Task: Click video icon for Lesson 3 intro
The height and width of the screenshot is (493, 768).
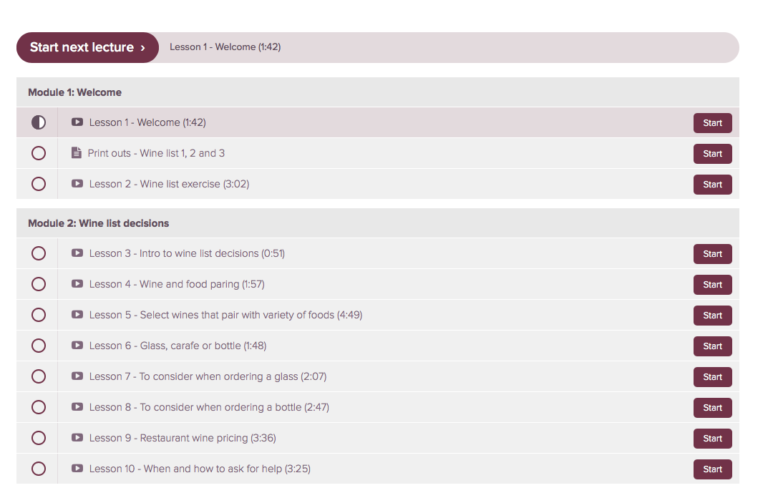Action: click(x=77, y=254)
